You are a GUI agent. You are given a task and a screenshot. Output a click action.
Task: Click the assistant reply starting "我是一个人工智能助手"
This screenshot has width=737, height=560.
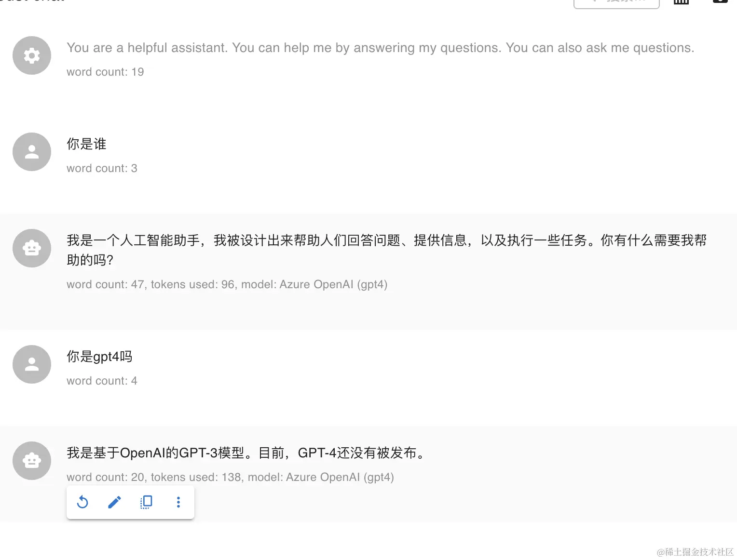[387, 250]
